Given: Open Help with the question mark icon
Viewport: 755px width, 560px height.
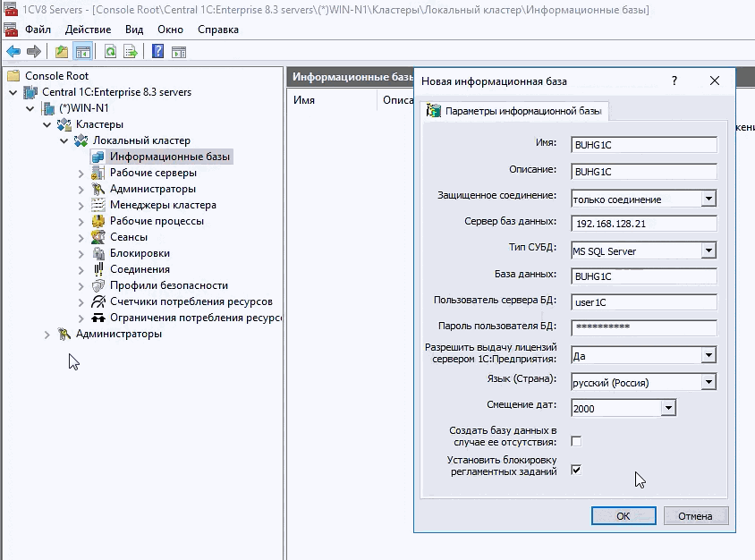Looking at the screenshot, I should click(x=157, y=51).
